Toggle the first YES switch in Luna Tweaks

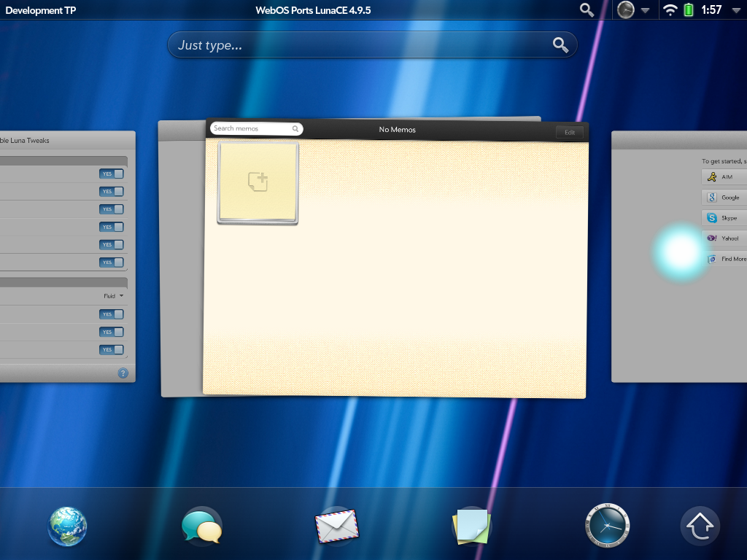coord(112,174)
